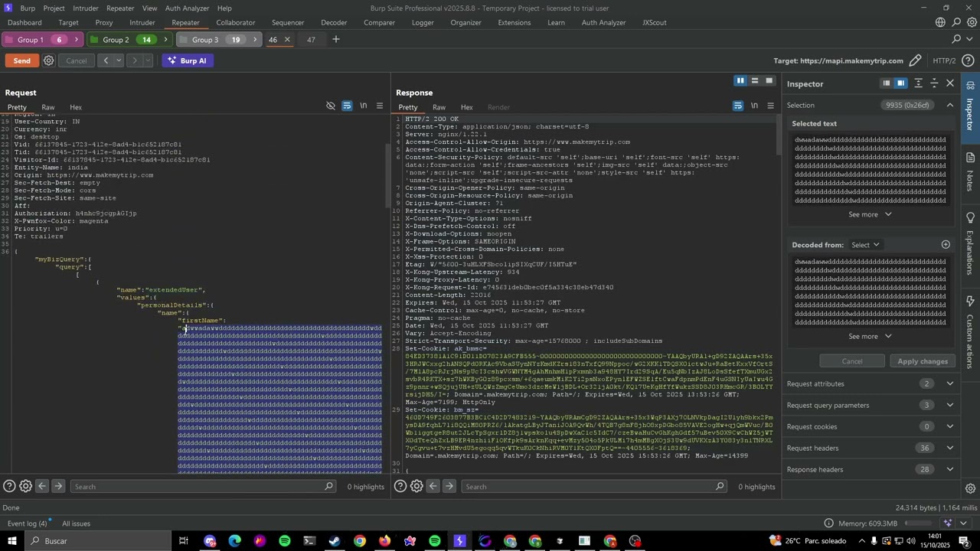Dock Inspector panel to the left
Image resolution: width=980 pixels, height=551 pixels.
tap(887, 83)
